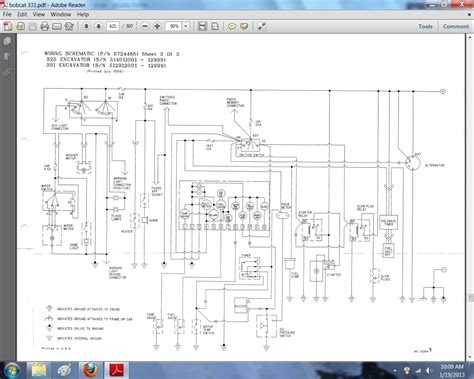Open the Tools pane
Viewport: 474px width, 379px height.
pyautogui.click(x=425, y=26)
